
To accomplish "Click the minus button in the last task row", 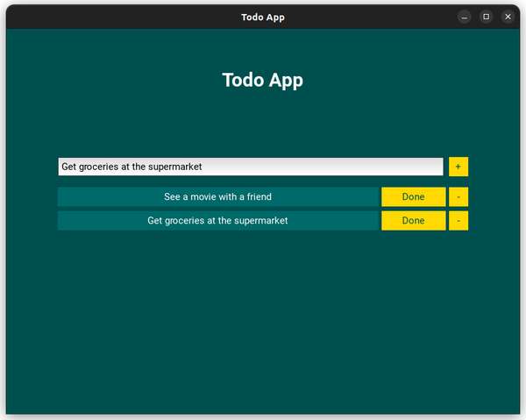I will coord(458,221).
